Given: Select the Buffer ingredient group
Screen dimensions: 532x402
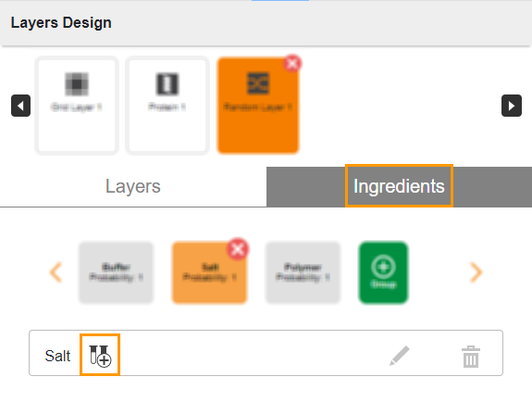Looking at the screenshot, I should (116, 272).
